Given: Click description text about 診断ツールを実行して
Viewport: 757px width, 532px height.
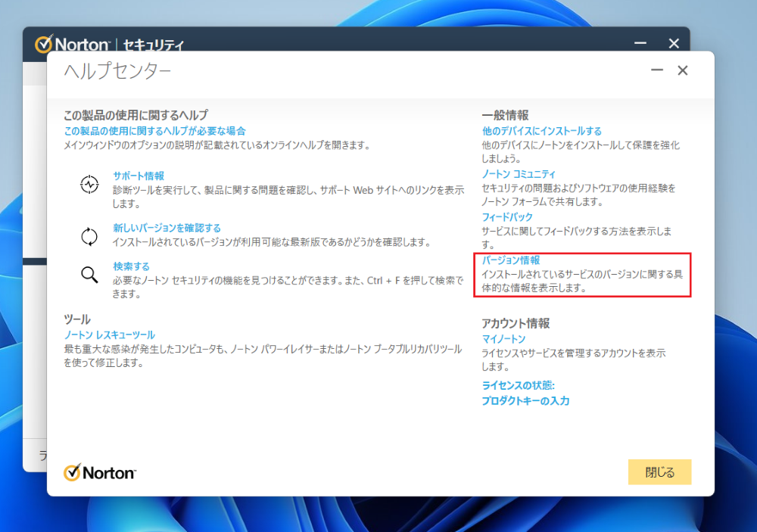Looking at the screenshot, I should [x=288, y=197].
